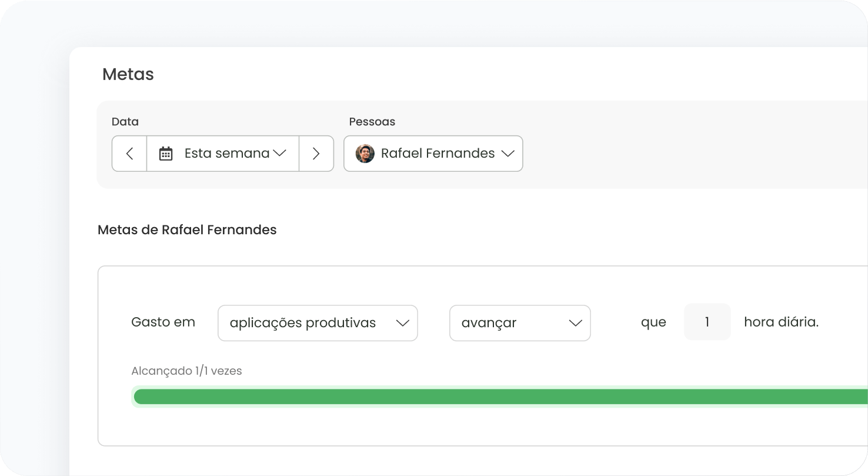Click the arrow in the avançar box

[x=575, y=323]
